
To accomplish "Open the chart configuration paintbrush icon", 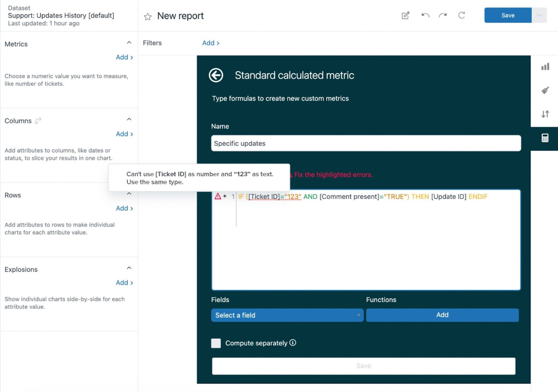I will click(x=545, y=91).
